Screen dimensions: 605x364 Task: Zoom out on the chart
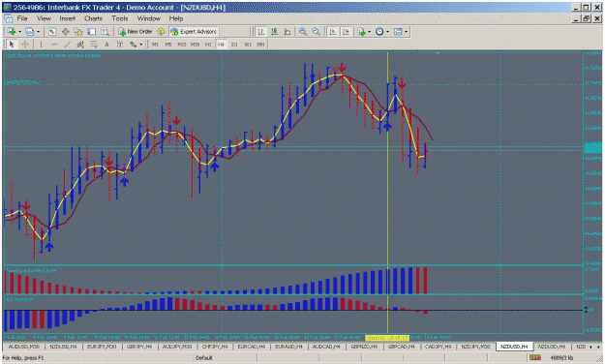pyautogui.click(x=316, y=32)
